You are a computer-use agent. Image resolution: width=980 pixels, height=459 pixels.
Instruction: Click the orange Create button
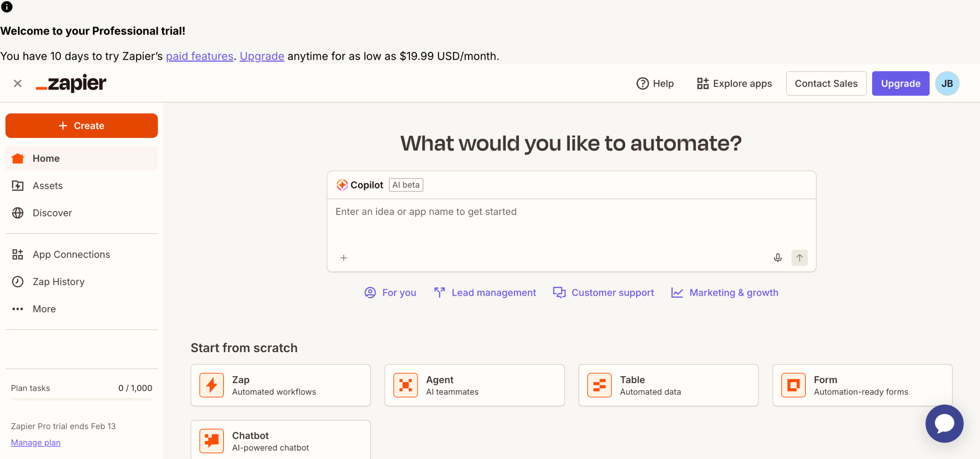(x=82, y=126)
